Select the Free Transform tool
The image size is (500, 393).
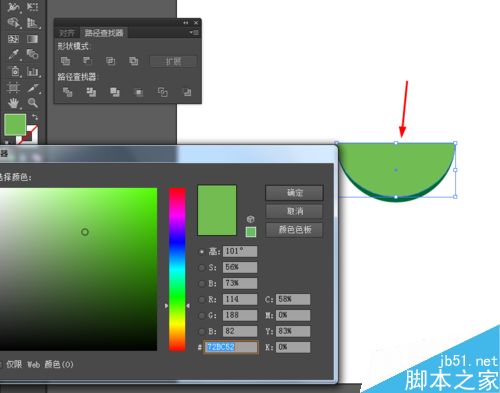pos(32,6)
